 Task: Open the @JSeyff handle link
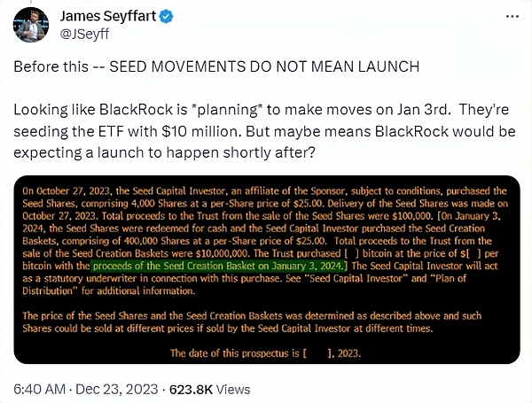(x=84, y=34)
